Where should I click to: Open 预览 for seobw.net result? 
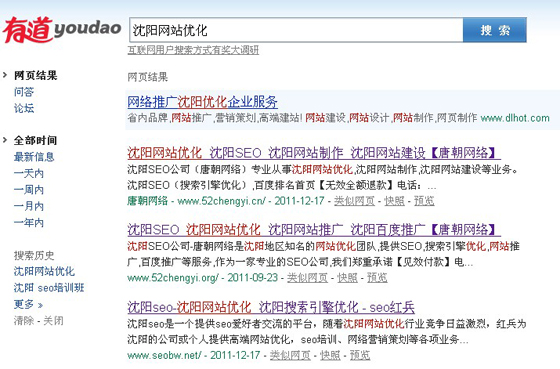click(x=360, y=355)
